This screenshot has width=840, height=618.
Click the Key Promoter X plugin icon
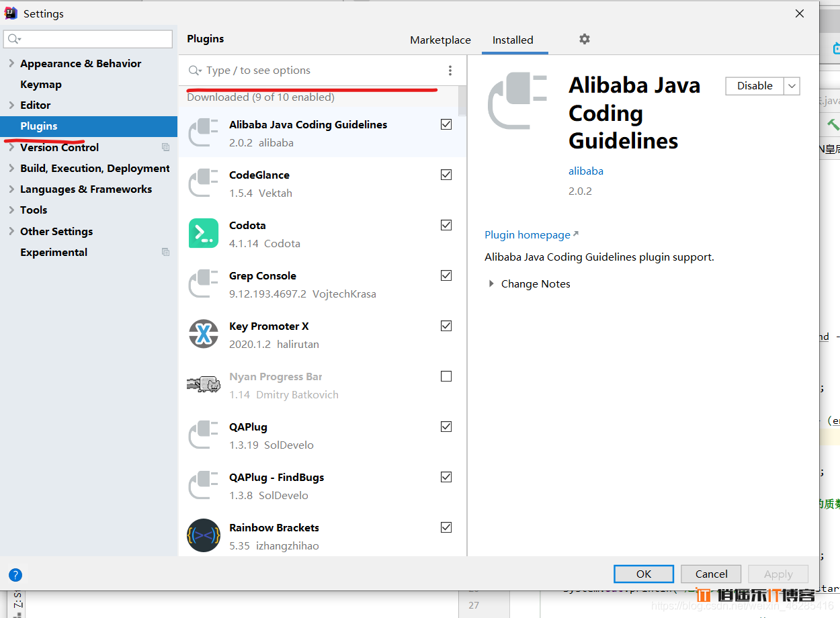204,334
